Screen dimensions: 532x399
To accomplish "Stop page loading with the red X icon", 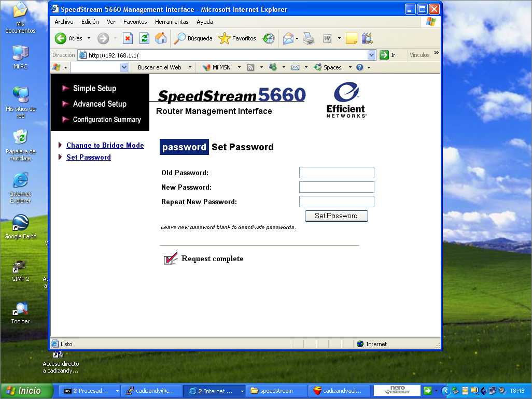I will click(128, 38).
